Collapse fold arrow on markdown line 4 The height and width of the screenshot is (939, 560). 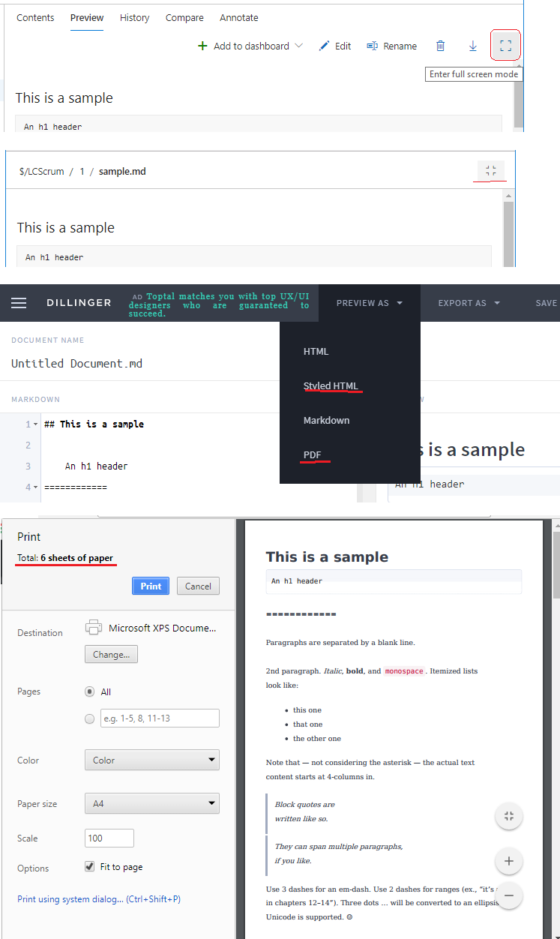click(36, 487)
